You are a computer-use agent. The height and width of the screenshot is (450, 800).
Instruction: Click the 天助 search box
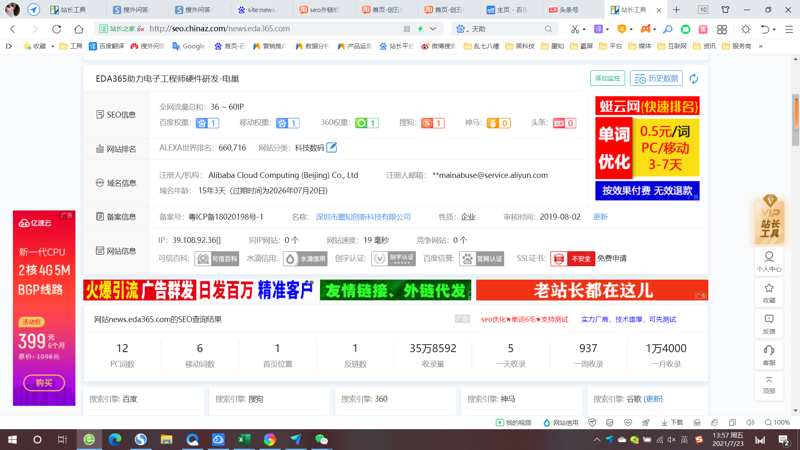505,29
